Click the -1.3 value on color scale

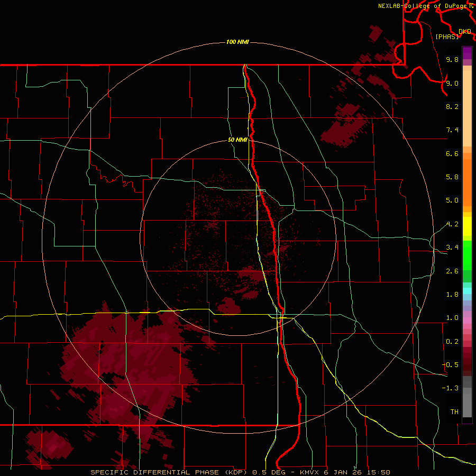click(x=450, y=388)
